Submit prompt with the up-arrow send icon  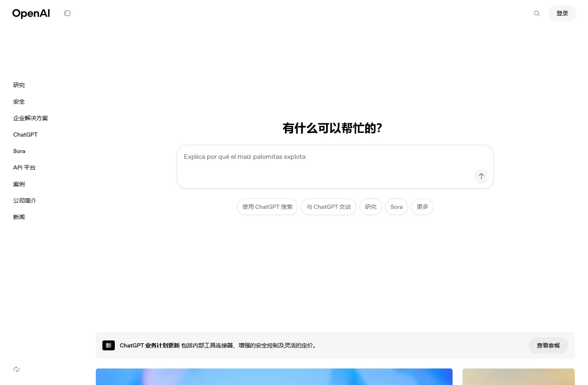click(481, 176)
